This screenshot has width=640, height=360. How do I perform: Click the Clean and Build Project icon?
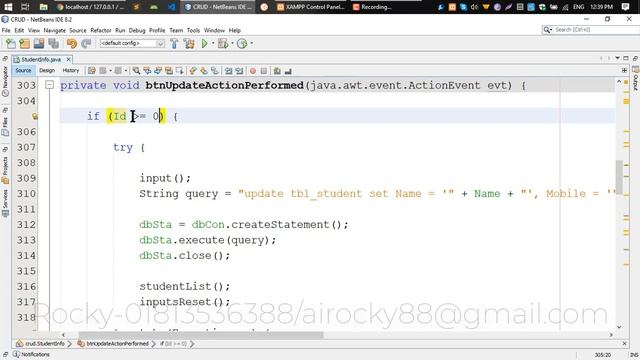(x=189, y=43)
